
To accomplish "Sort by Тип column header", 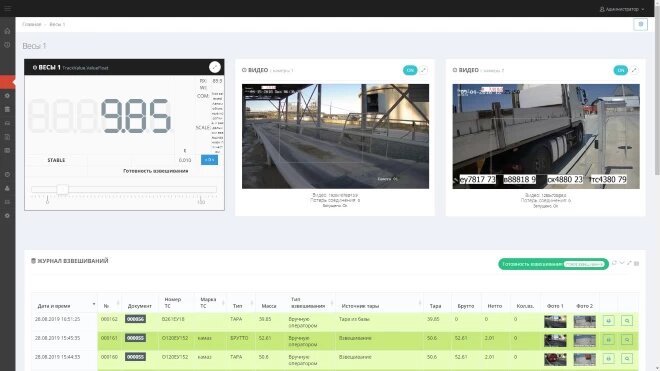I will [241, 303].
